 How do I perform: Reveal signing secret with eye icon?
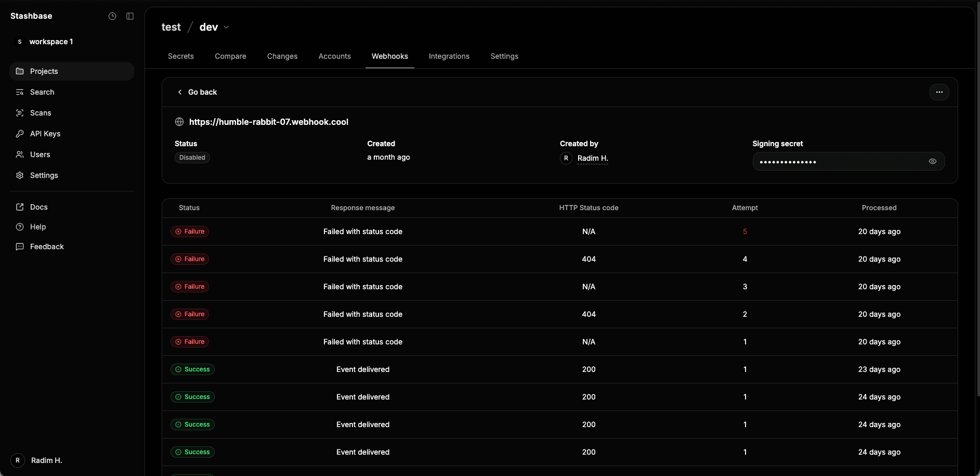[x=933, y=161]
